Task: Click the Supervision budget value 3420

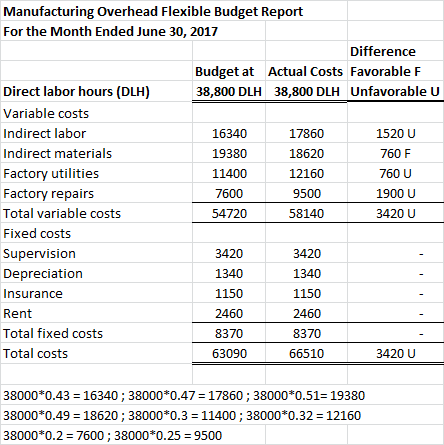Action: (x=229, y=253)
